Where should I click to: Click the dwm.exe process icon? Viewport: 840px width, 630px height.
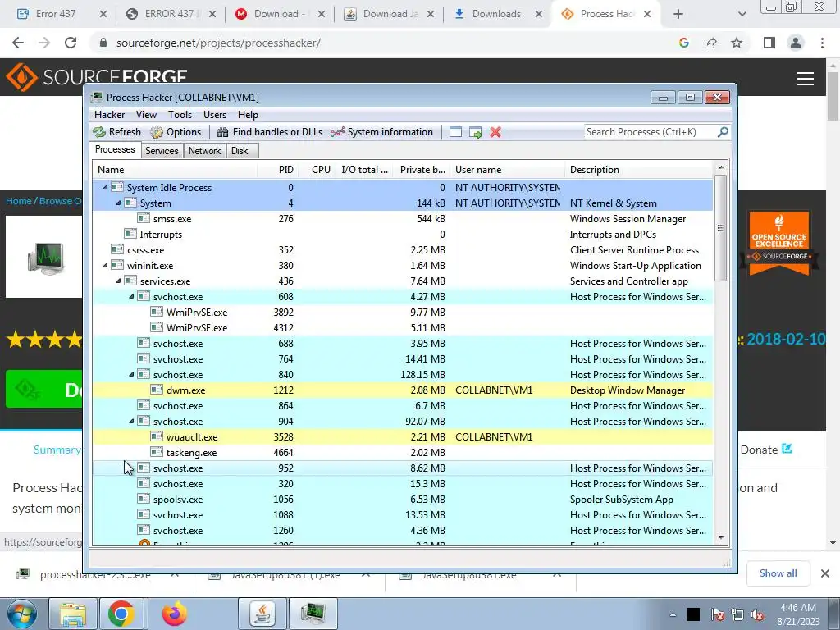click(157, 390)
